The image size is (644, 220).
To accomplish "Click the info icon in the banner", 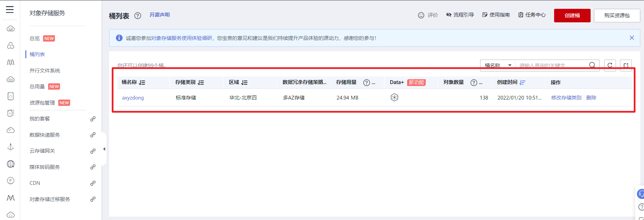I will coord(119,38).
